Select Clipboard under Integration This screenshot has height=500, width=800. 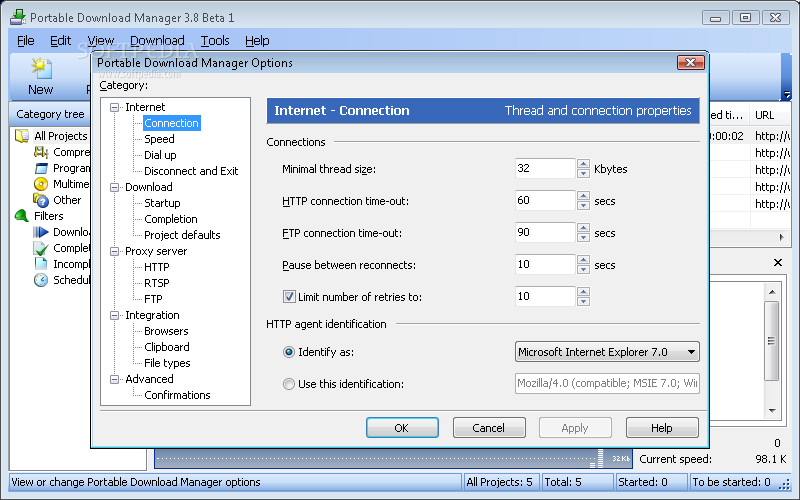click(x=167, y=347)
